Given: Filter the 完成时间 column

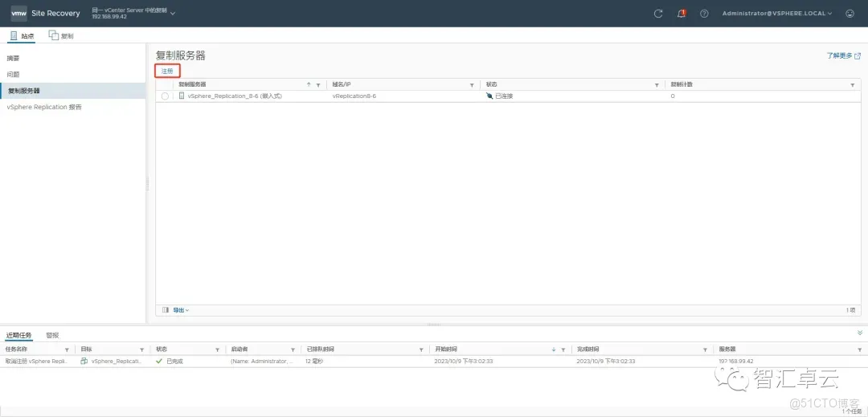Looking at the screenshot, I should pyautogui.click(x=706, y=350).
